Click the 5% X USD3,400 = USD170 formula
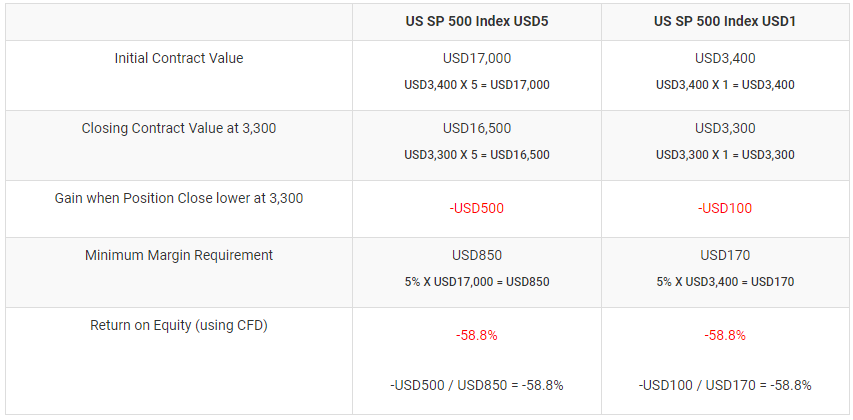 [725, 282]
